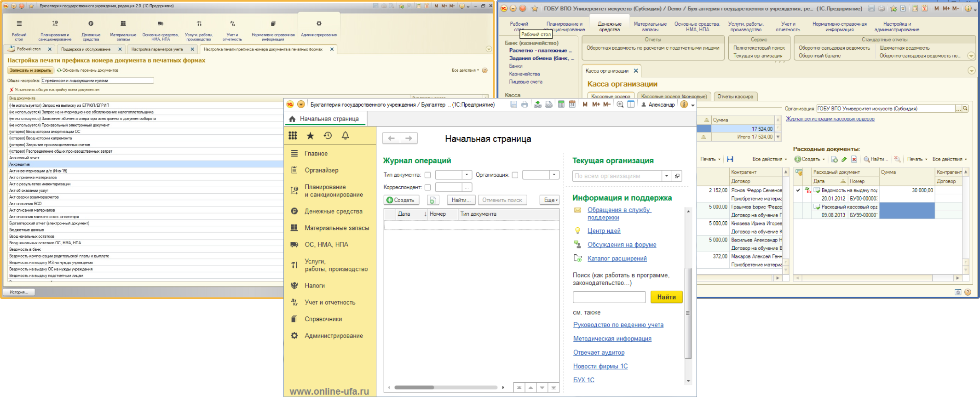Select the Аккредитив row in left window list
980x397 pixels.
[x=146, y=164]
